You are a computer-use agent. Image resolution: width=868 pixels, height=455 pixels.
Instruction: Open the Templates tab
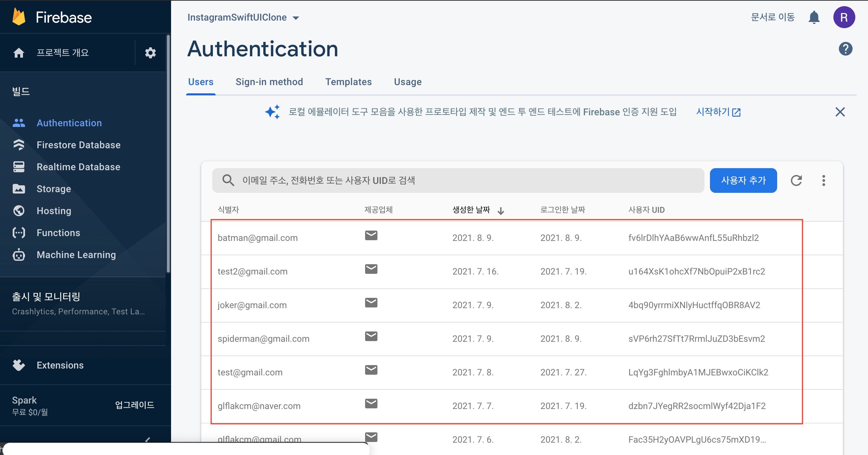[348, 82]
